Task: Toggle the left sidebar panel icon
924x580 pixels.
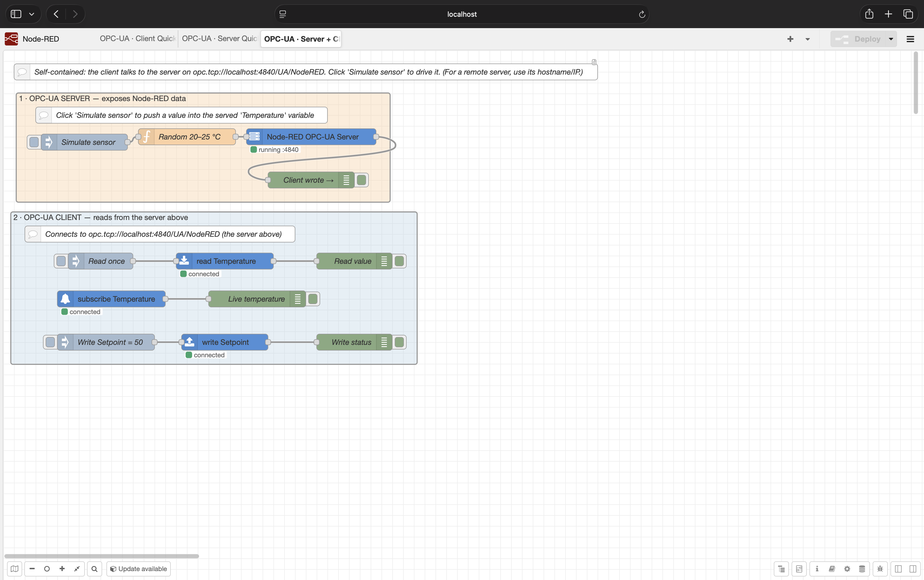Action: click(898, 568)
